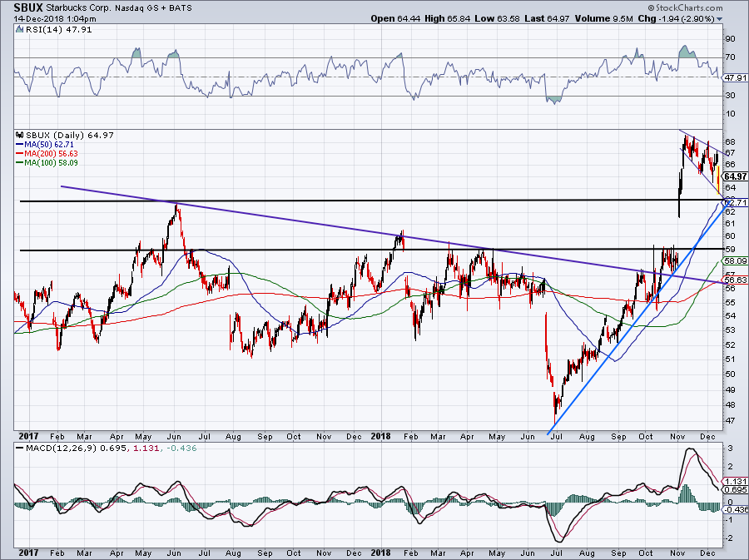Click the 70 level on the RSI axis

coord(731,57)
